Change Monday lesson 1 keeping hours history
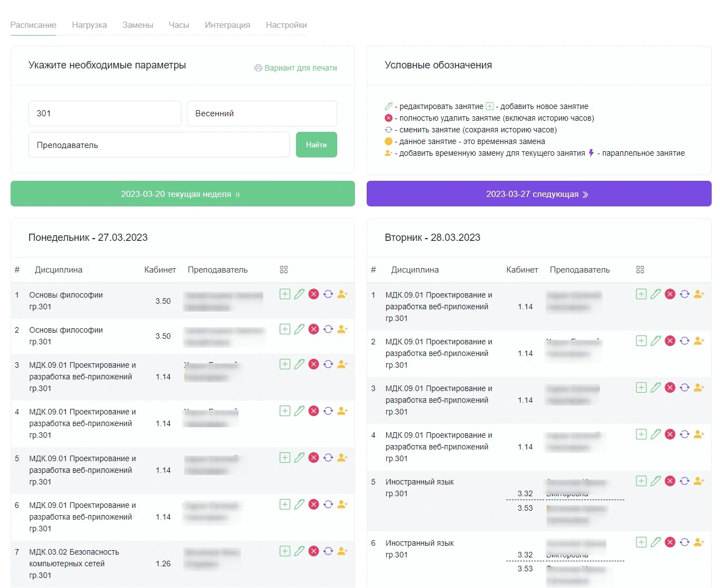 click(x=328, y=294)
